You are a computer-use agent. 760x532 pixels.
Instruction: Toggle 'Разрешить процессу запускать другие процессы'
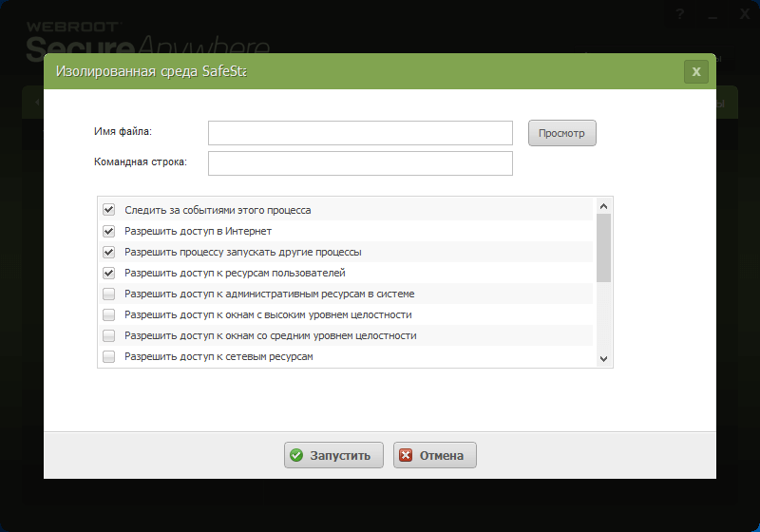[108, 252]
